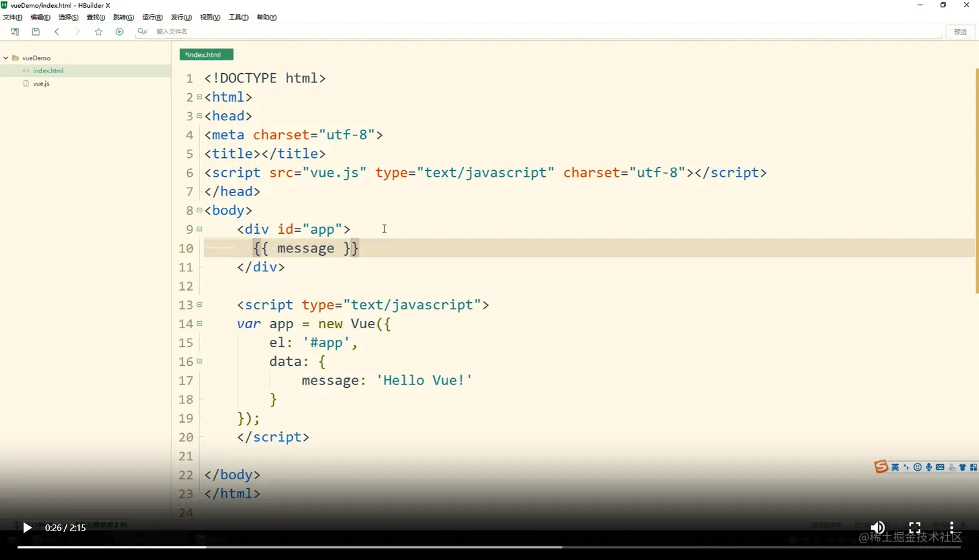The height and width of the screenshot is (560, 979).
Task: Play the video
Action: coord(27,528)
